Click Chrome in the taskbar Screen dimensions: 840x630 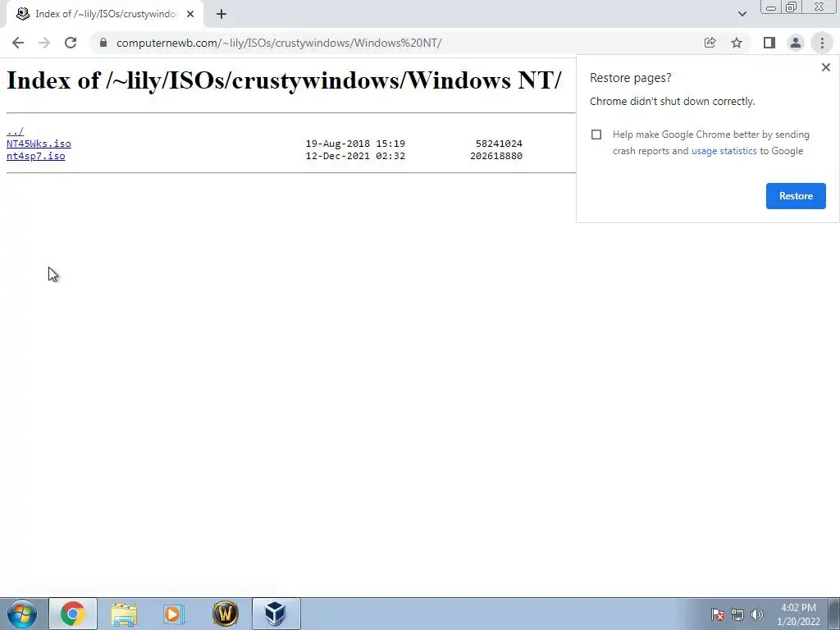tap(73, 614)
